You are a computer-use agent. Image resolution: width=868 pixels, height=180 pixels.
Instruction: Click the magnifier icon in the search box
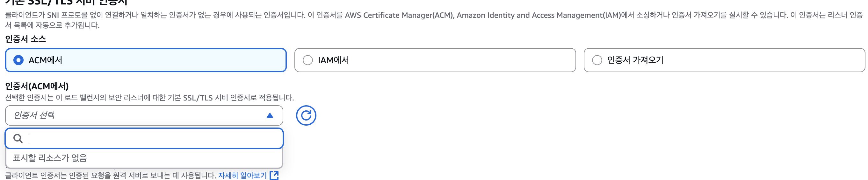pos(18,138)
